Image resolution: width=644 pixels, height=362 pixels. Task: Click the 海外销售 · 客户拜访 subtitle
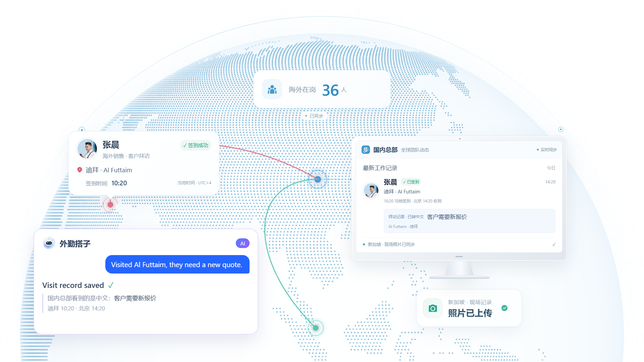point(126,156)
